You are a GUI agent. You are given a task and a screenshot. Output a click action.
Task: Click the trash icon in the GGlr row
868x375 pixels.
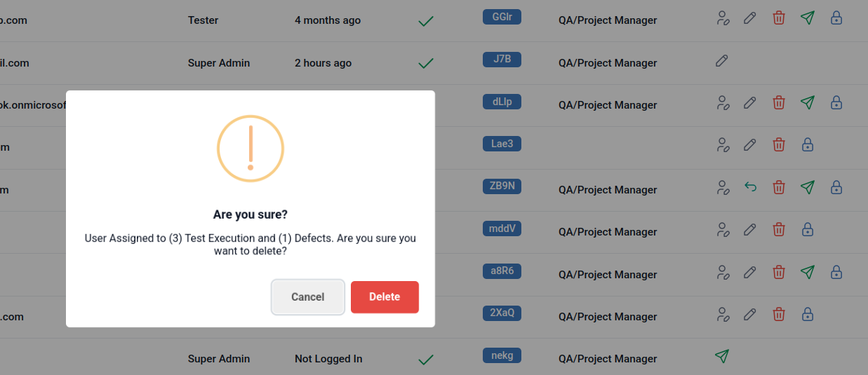pos(779,18)
